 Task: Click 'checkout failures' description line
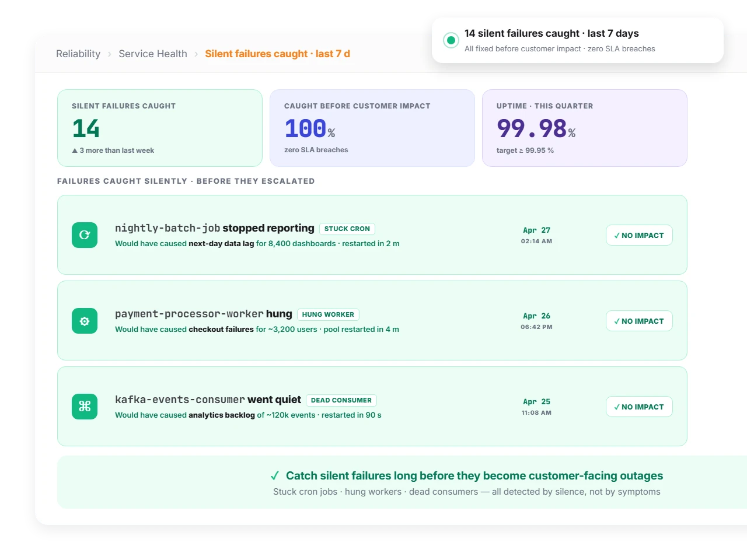pos(257,330)
